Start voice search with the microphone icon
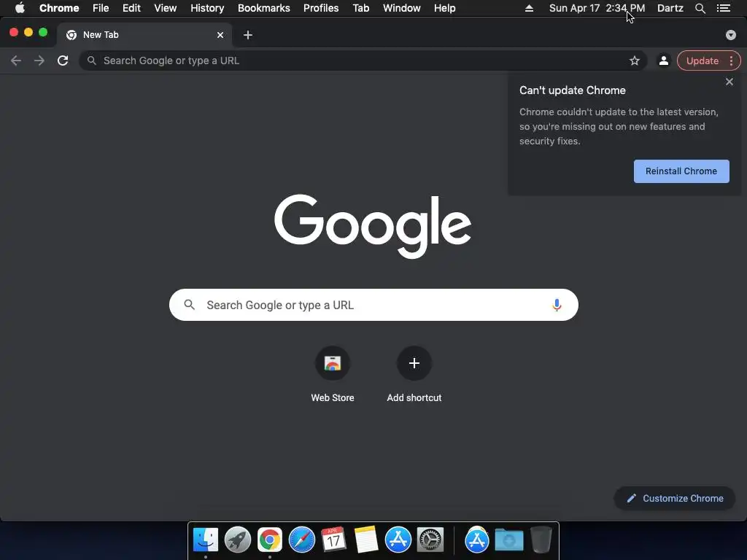The width and height of the screenshot is (747, 560). click(x=557, y=305)
